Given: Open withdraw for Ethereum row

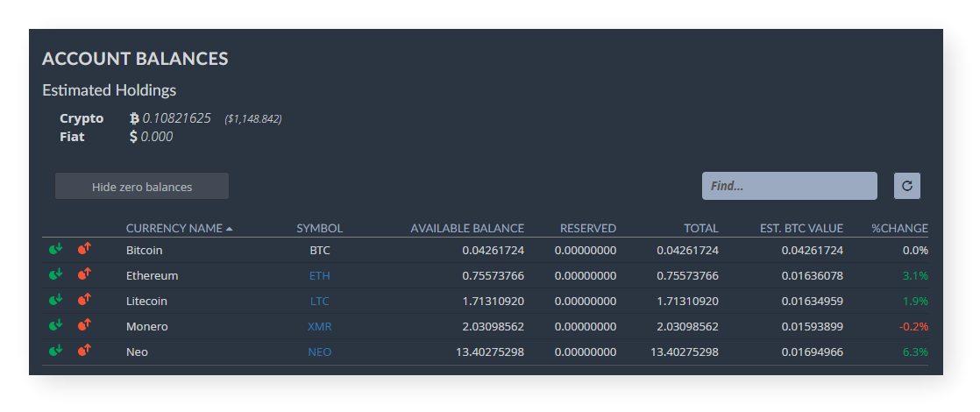Looking at the screenshot, I should click(85, 275).
